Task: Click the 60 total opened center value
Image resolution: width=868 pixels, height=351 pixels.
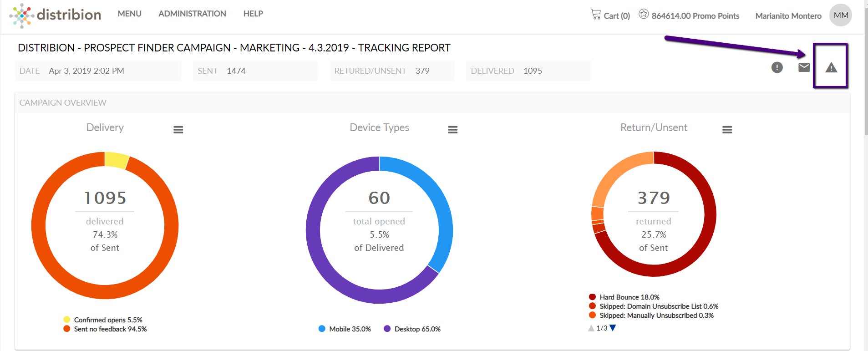Action: (379, 198)
